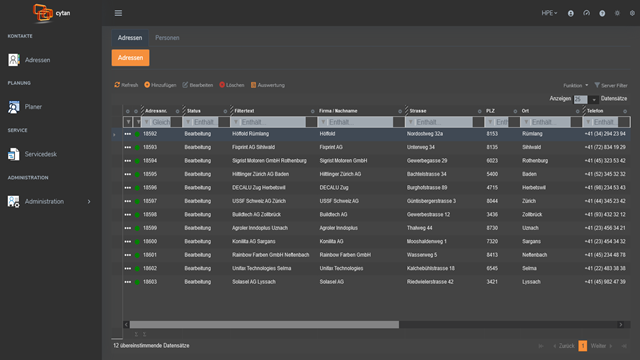Click Weiter to go to next page
Screen dimensions: 640x360
(601, 346)
